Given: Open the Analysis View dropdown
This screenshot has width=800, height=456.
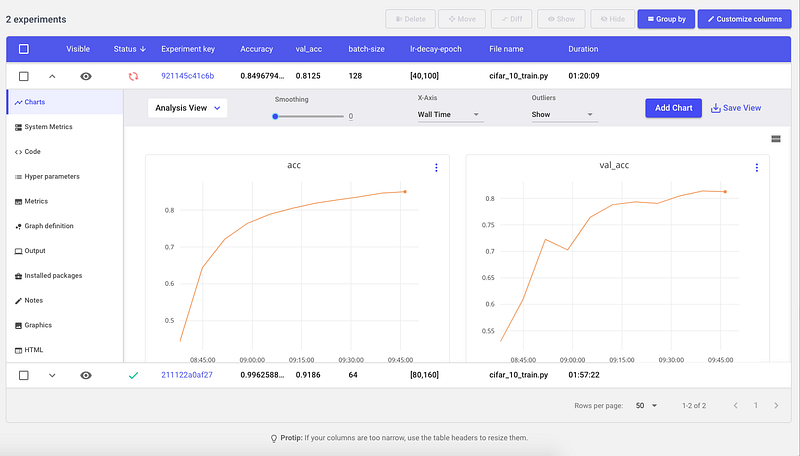Looking at the screenshot, I should pyautogui.click(x=187, y=108).
